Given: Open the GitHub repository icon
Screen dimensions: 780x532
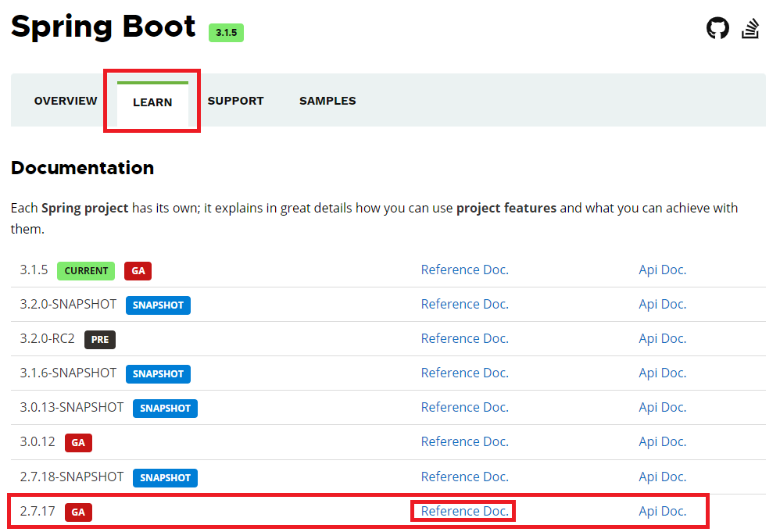Looking at the screenshot, I should [x=717, y=28].
